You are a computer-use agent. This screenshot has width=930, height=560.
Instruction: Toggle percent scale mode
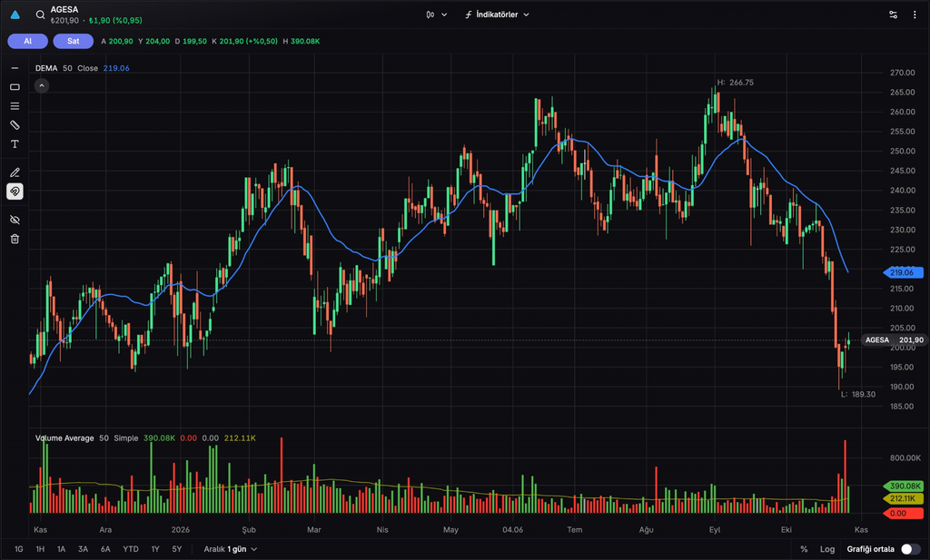tap(805, 549)
